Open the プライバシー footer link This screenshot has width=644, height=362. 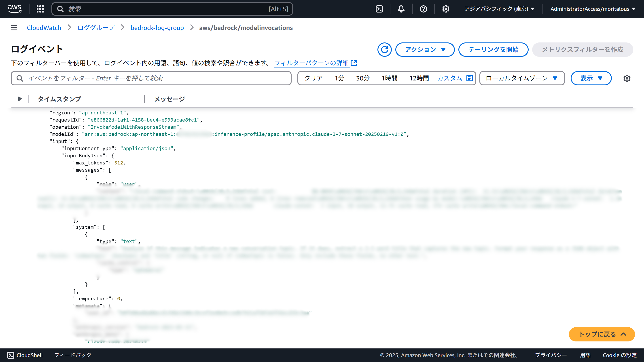(551, 355)
